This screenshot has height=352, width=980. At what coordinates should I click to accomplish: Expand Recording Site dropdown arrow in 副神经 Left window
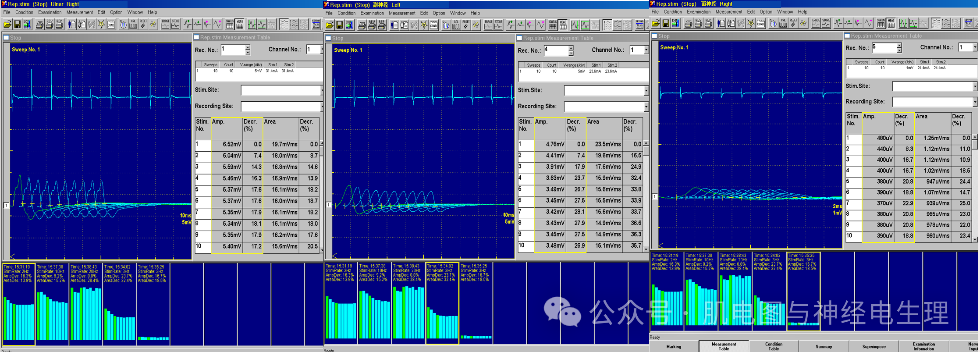pos(646,107)
